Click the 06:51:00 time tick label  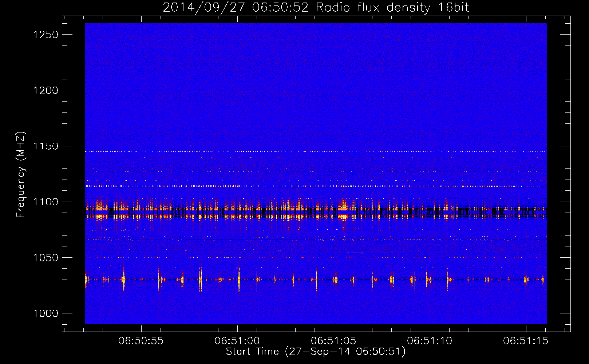pos(237,341)
